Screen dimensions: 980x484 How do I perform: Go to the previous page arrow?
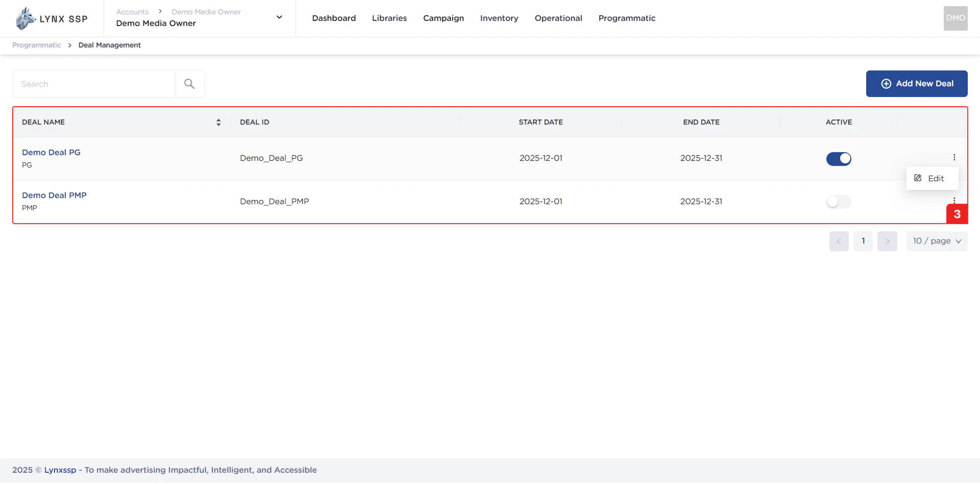click(x=839, y=241)
